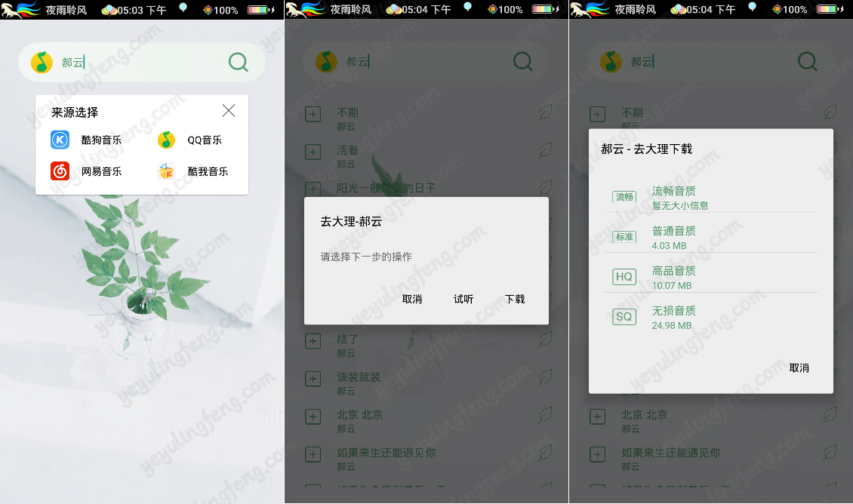This screenshot has height=504, width=853.
Task: Add 活着 with its plus icon
Action: tap(313, 152)
